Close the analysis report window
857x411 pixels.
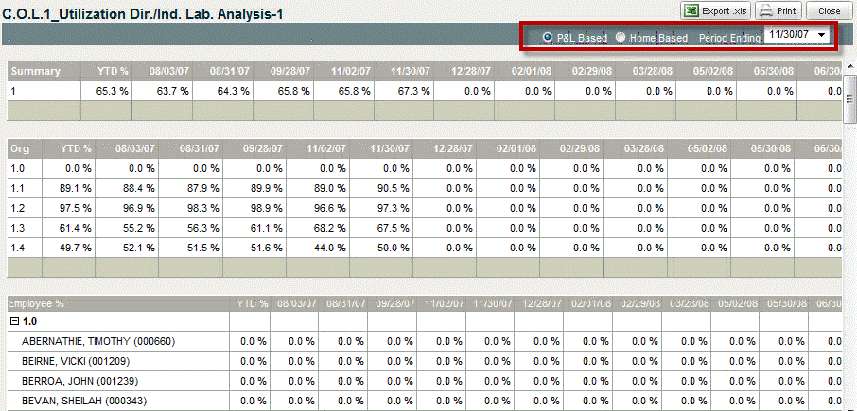point(828,10)
